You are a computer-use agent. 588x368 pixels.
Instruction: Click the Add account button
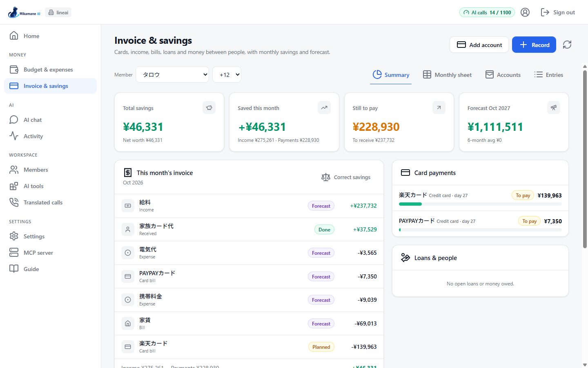pos(479,45)
